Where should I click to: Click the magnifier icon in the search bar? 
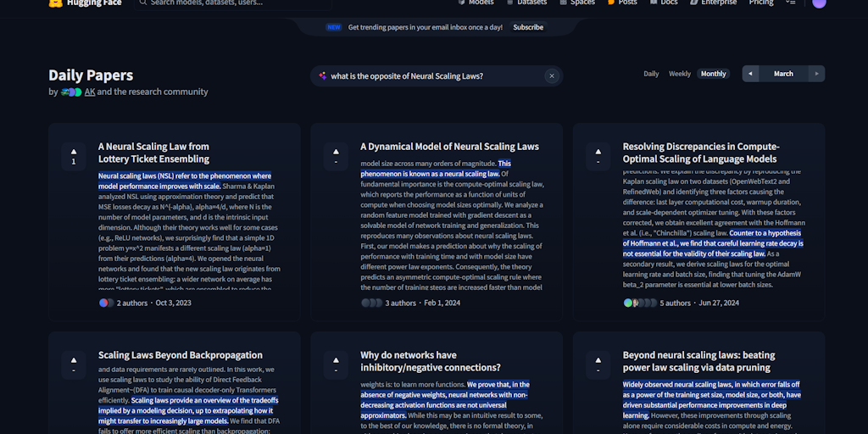click(x=143, y=3)
